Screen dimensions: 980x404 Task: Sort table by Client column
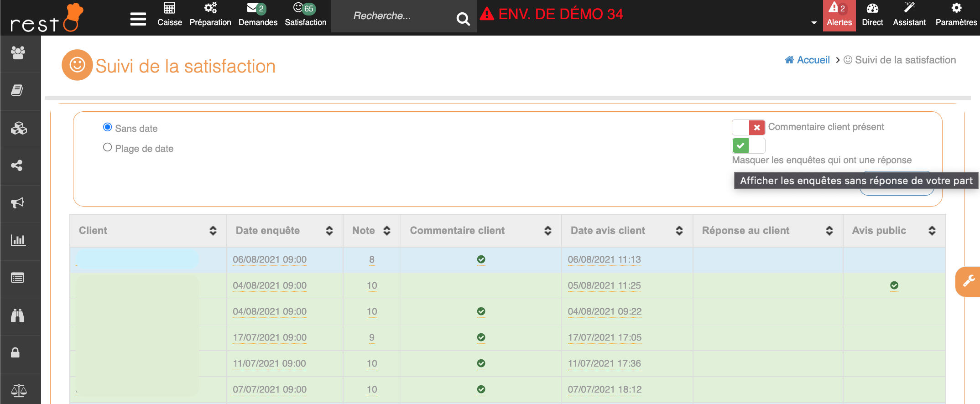(x=213, y=231)
